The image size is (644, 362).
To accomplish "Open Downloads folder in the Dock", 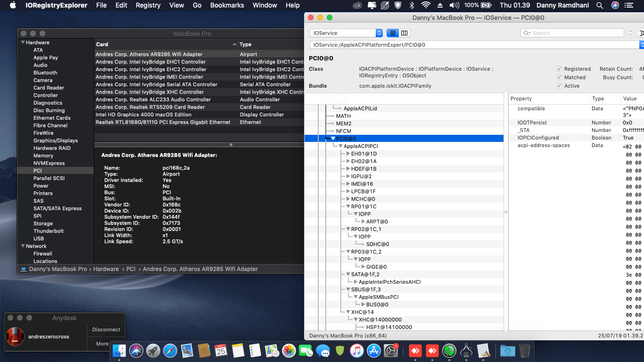I will click(507, 350).
